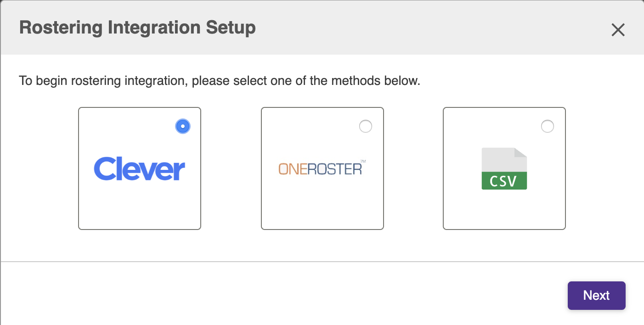Close the Rostering Integration Setup dialog
Screen dimensions: 644x325
618,30
